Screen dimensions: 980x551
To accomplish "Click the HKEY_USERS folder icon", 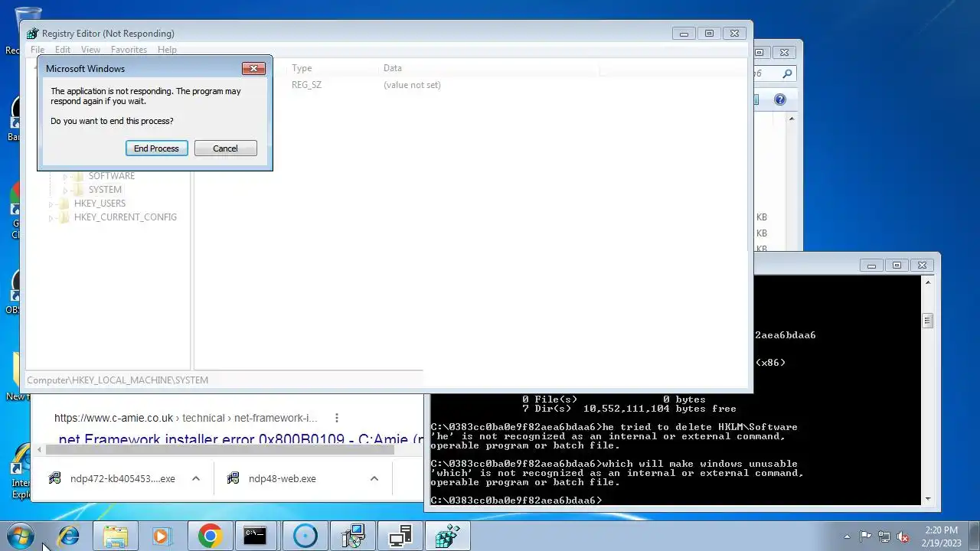I will (64, 204).
